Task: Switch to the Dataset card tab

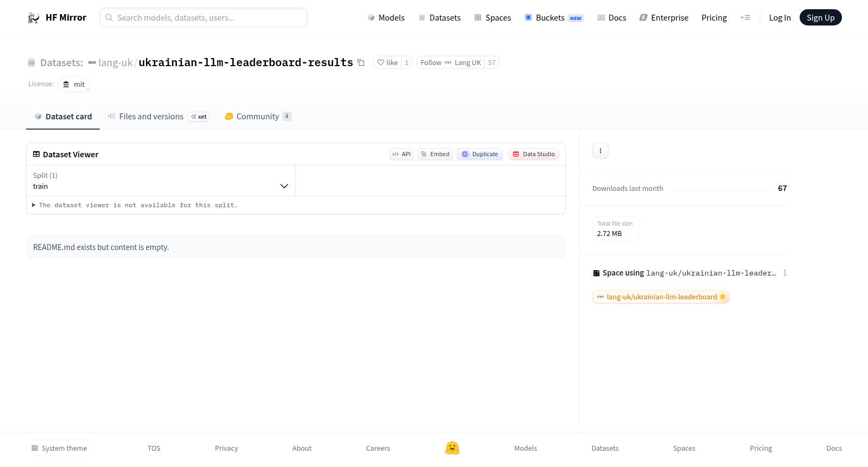Action: pyautogui.click(x=63, y=117)
